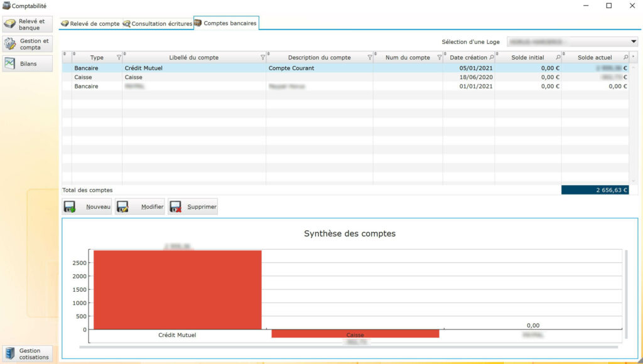Delete the account with Supprimer button
The image size is (643, 364).
coord(193,207)
